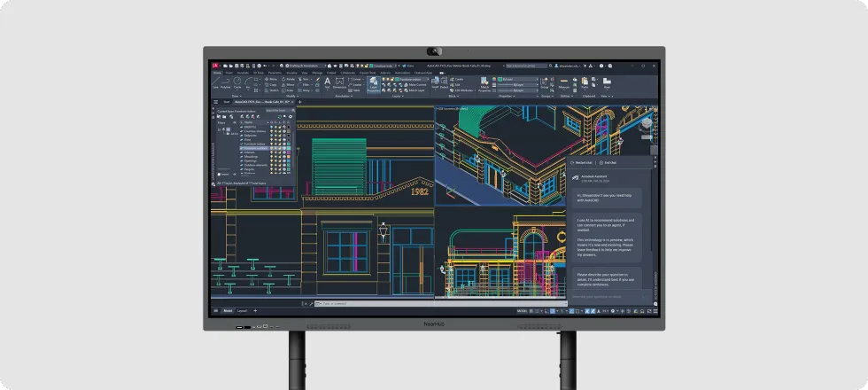Toggle freeze for Interiors layer
Image resolution: width=868 pixels, height=390 pixels.
[275, 152]
